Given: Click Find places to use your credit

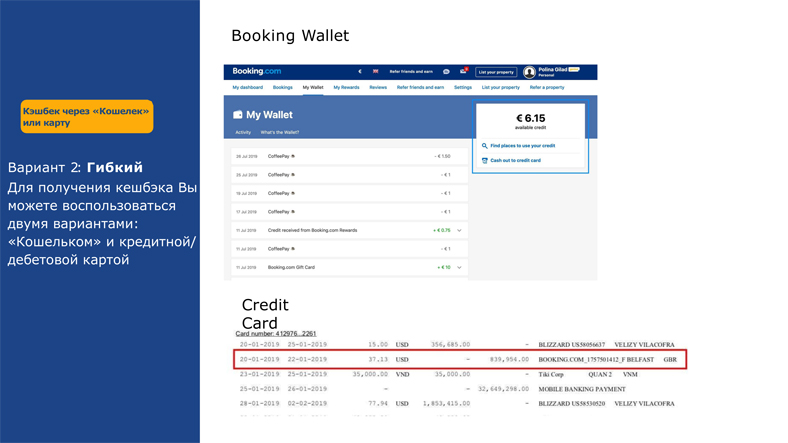Looking at the screenshot, I should pos(523,146).
